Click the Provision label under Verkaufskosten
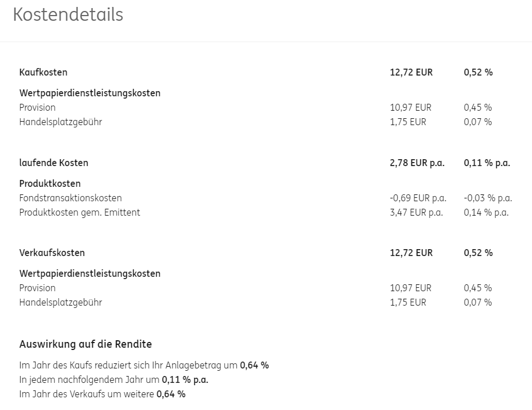 [x=37, y=288]
